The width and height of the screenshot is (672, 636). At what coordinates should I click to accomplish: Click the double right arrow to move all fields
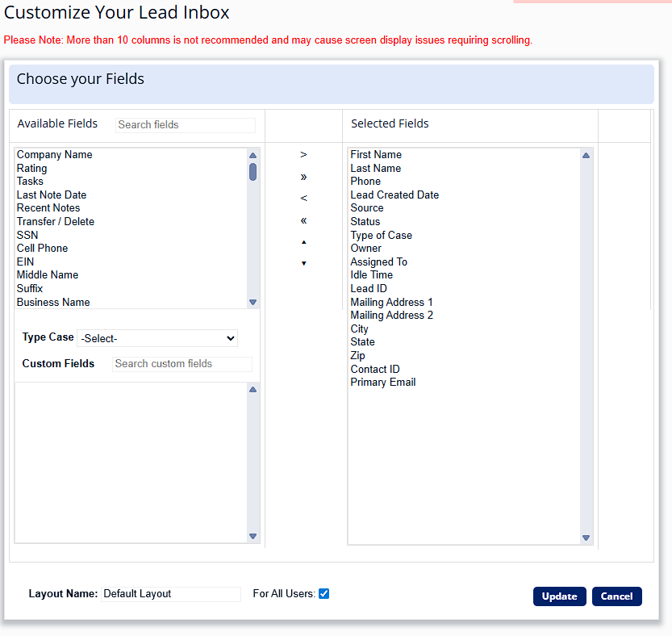coord(303,176)
